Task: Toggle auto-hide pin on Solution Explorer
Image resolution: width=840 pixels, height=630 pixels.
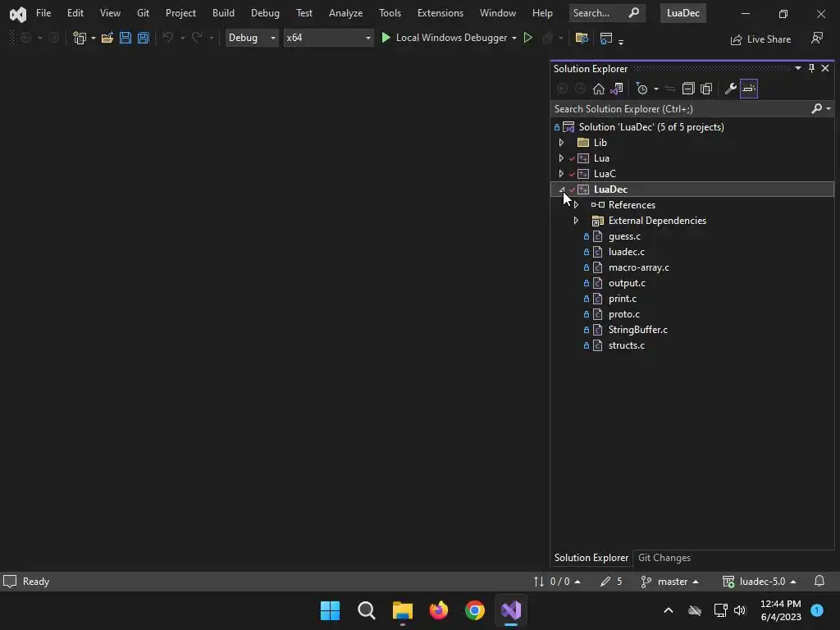Action: (x=811, y=68)
